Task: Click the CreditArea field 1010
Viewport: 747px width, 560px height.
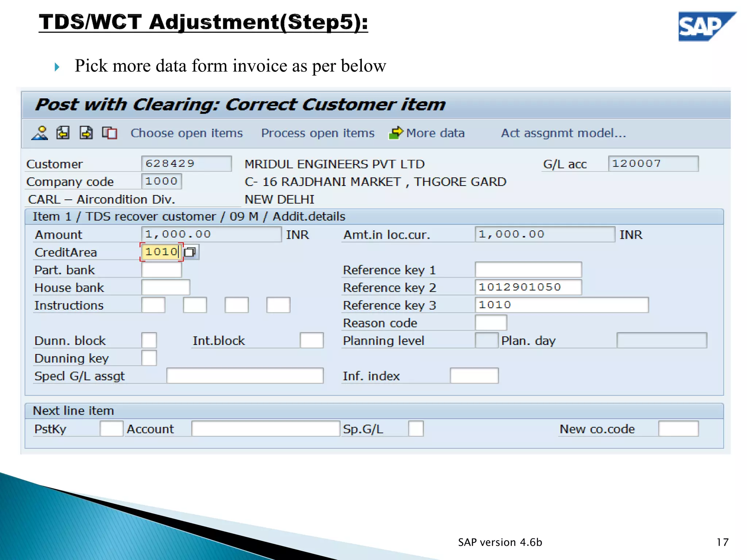Action: click(162, 252)
